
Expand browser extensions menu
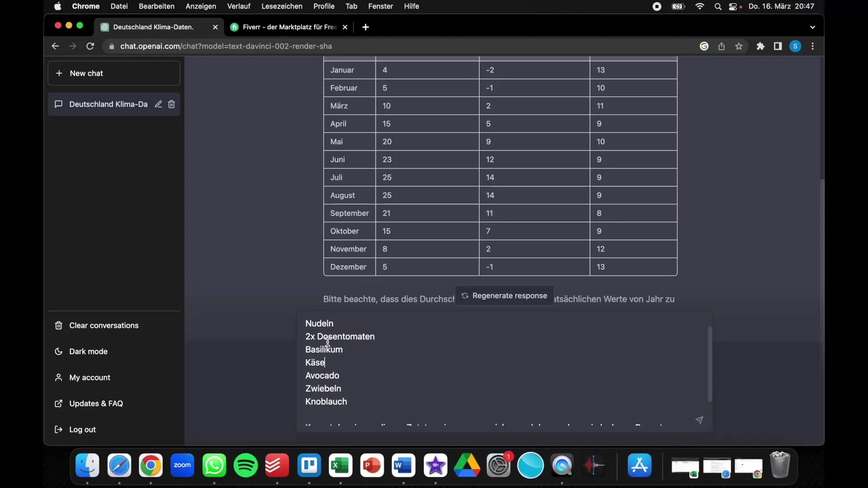(x=761, y=47)
